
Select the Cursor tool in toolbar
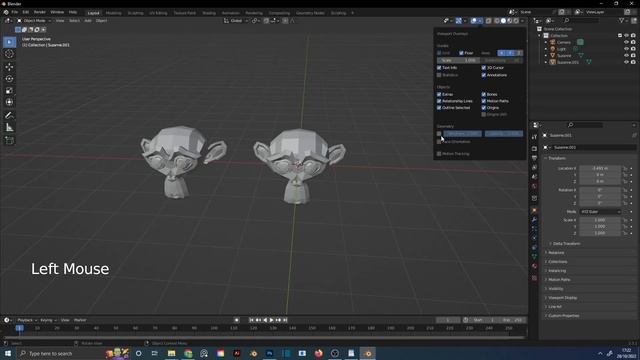pyautogui.click(x=9, y=54)
